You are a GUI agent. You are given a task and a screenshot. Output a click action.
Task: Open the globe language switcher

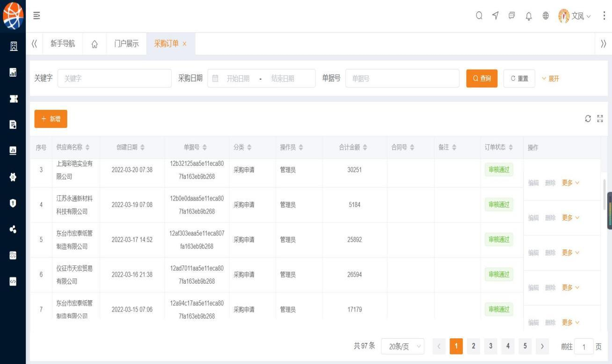point(546,16)
